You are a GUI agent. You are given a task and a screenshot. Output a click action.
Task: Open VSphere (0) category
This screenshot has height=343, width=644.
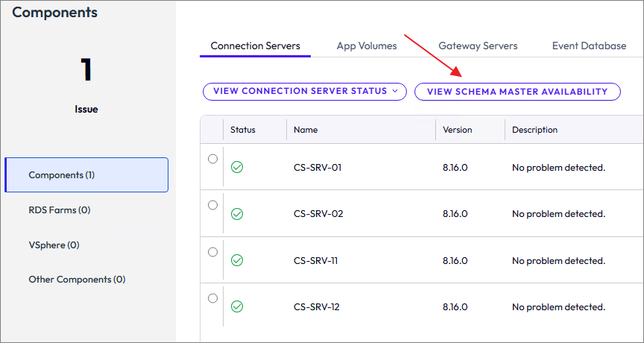tap(54, 245)
